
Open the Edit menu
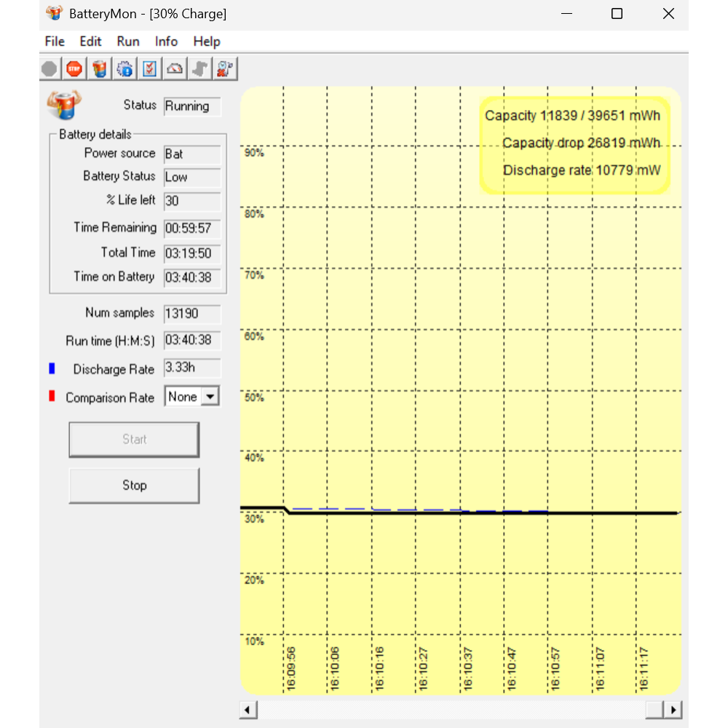pyautogui.click(x=90, y=41)
